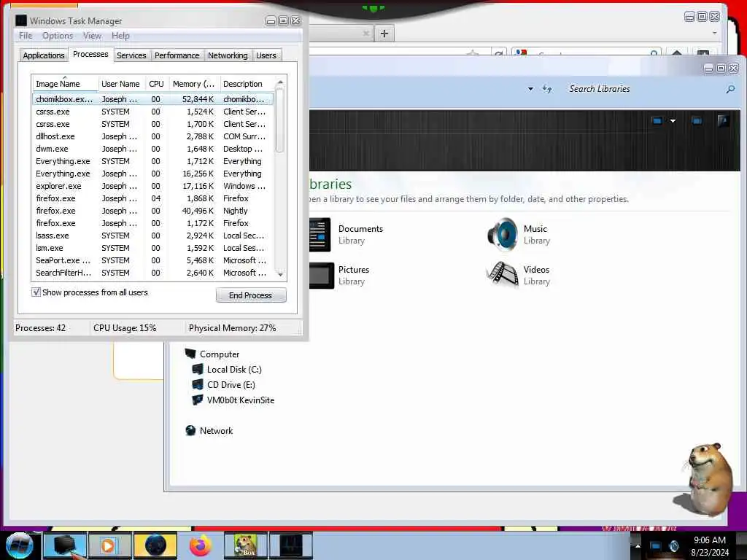Click the process list scrollbar thumb
Screen dimensions: 747x560
[280, 120]
